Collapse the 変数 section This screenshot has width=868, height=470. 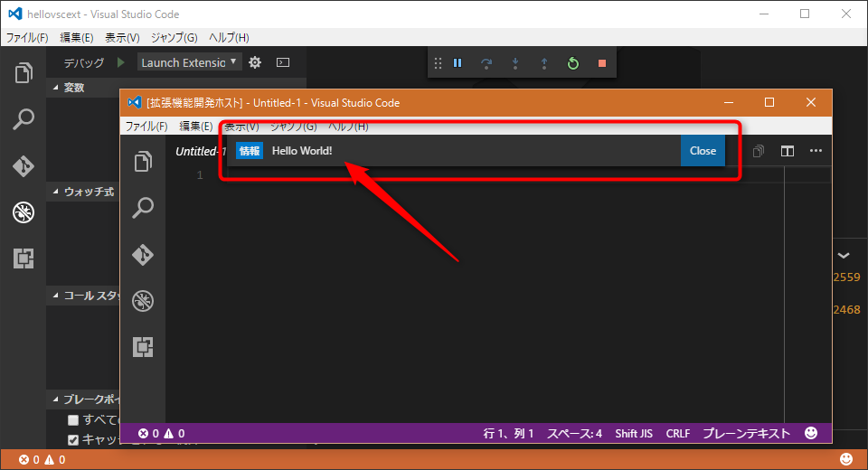[56, 88]
